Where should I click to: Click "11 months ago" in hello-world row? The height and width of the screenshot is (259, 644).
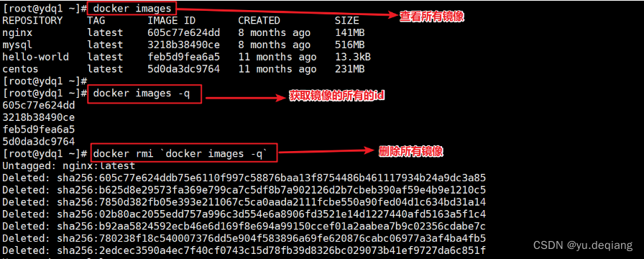(x=277, y=57)
